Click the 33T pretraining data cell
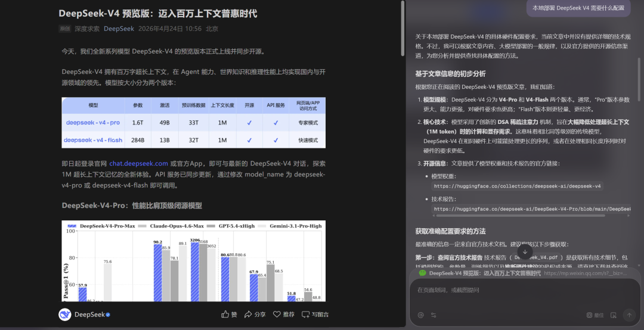 193,123
